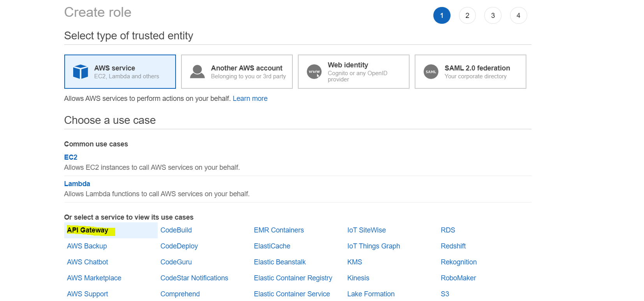Select the IoT Things Graph service
Screen dimensions: 644x301
click(x=374, y=246)
